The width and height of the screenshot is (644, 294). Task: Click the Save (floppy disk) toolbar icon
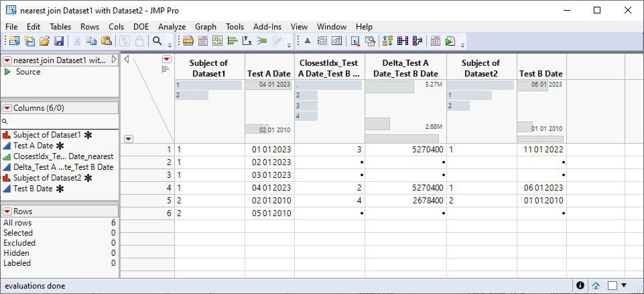[x=59, y=41]
